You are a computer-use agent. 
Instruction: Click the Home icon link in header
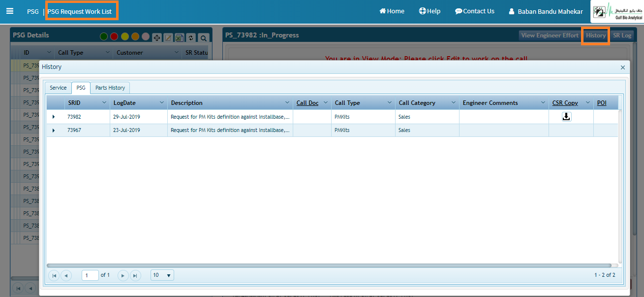[x=392, y=11]
